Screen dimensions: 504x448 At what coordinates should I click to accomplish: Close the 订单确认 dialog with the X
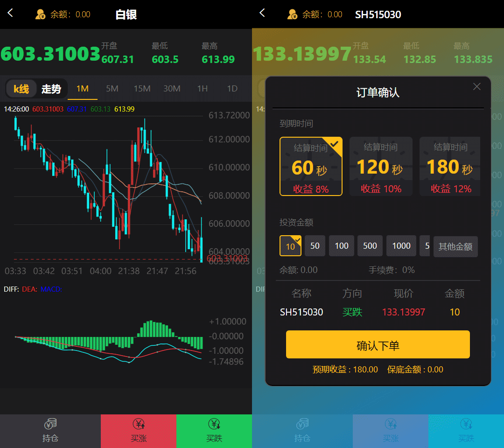pos(476,86)
